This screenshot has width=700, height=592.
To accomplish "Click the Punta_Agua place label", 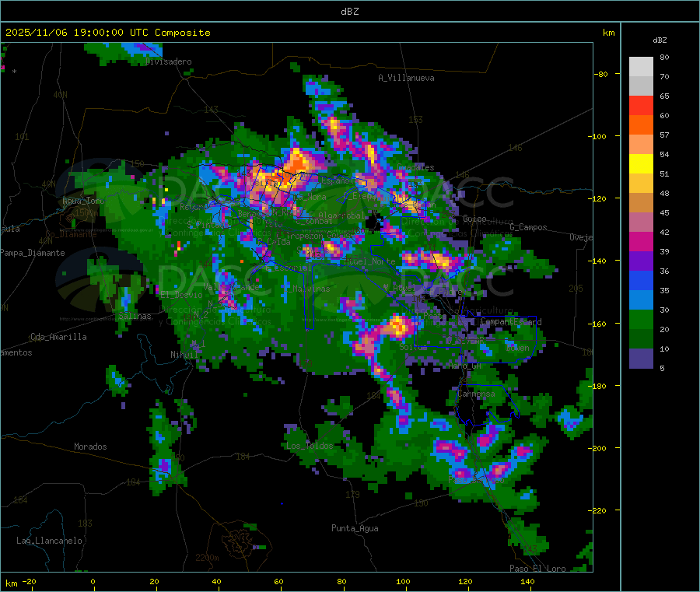I will point(355,528).
